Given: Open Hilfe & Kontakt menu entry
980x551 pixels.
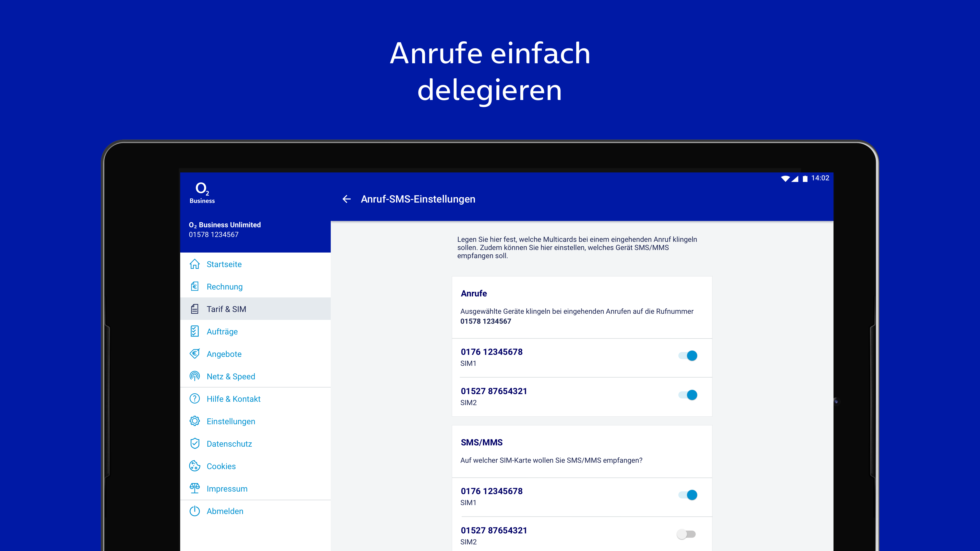Looking at the screenshot, I should [x=233, y=398].
